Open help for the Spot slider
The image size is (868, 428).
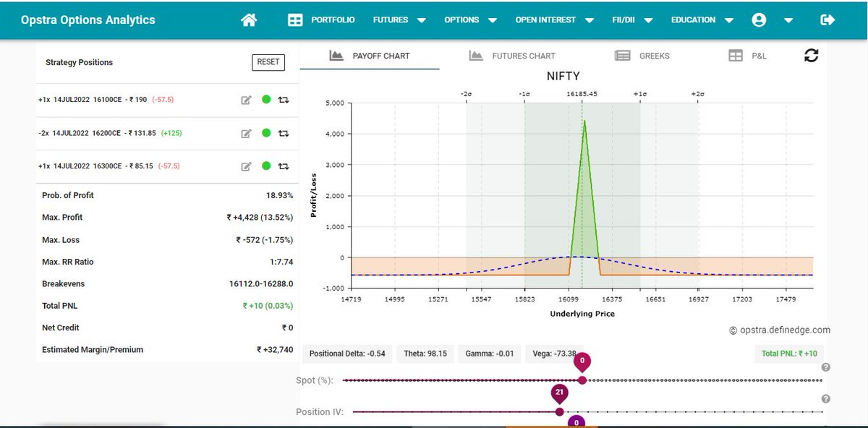coord(826,367)
